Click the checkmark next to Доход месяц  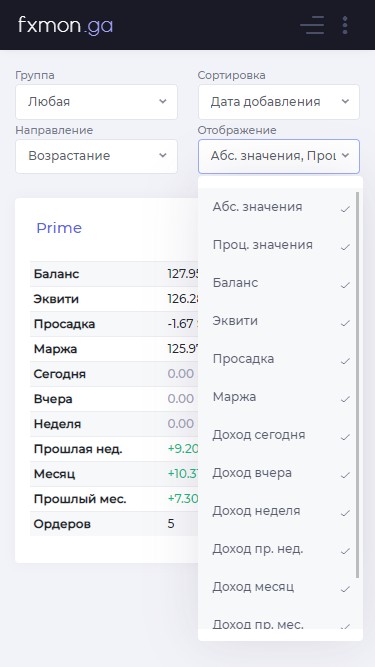[346, 589]
